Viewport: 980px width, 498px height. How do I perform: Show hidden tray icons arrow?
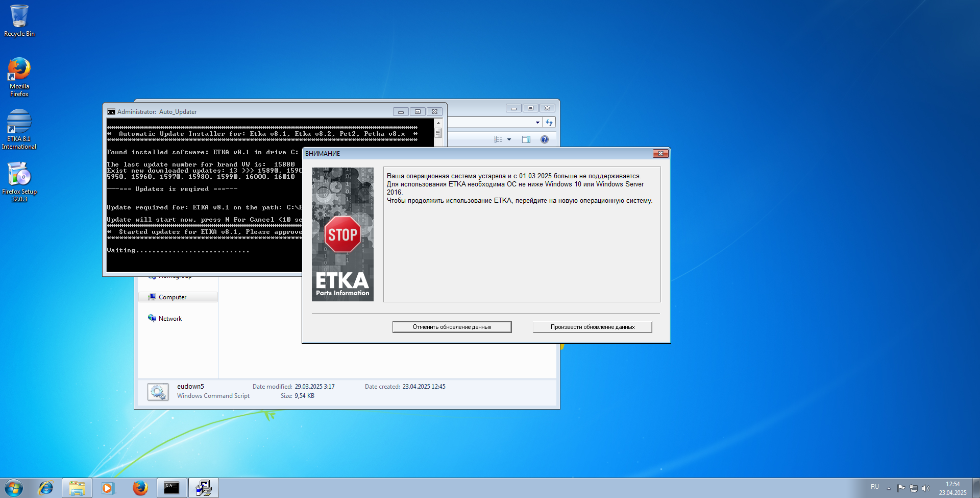pos(889,488)
